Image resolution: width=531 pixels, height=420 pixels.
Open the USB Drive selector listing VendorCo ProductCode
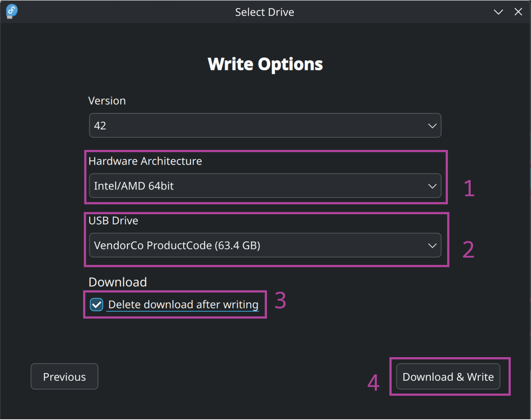click(x=265, y=245)
